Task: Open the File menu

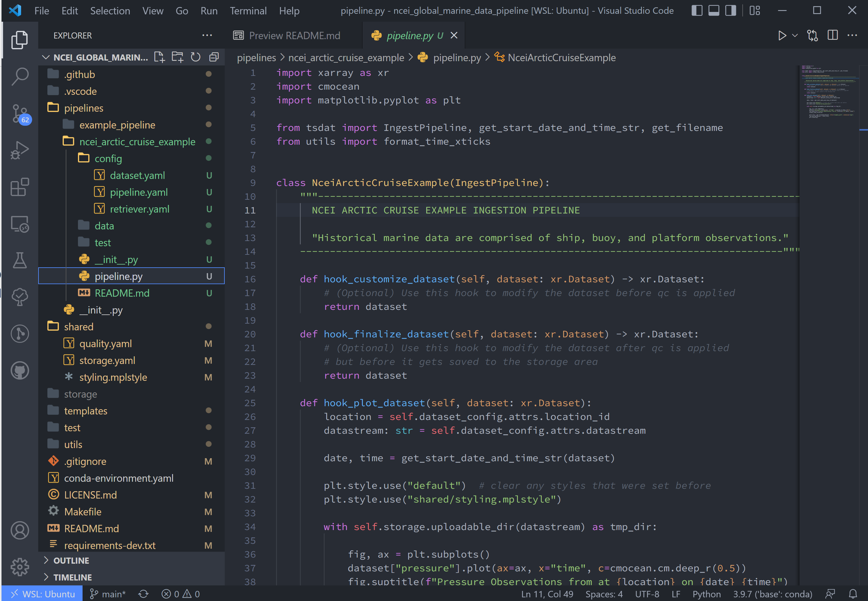Action: point(41,10)
